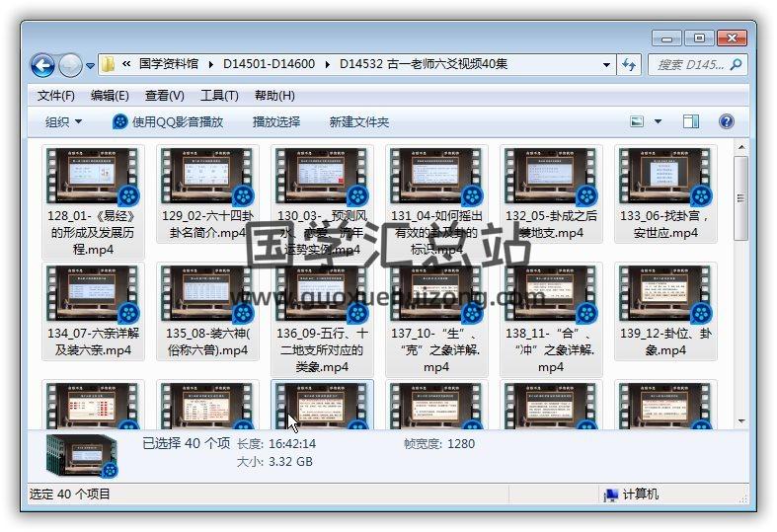Open the address bar history dropdown
This screenshot has height=532, width=777.
pyautogui.click(x=606, y=65)
